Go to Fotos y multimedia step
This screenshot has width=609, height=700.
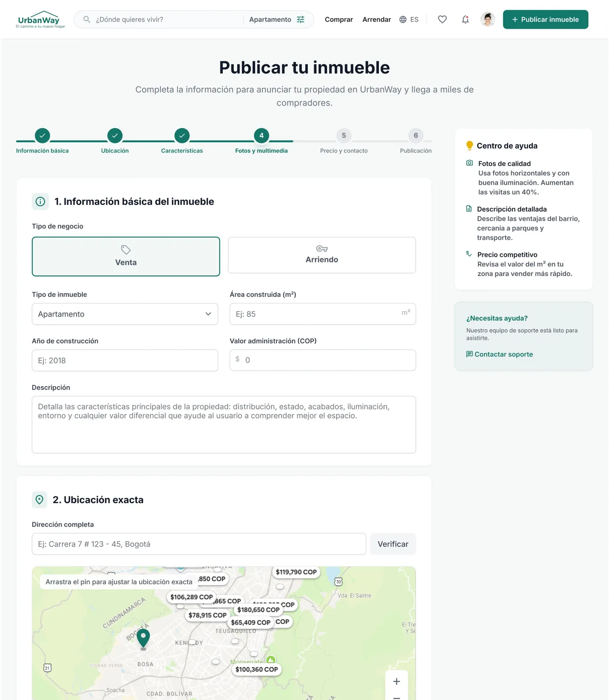click(261, 141)
